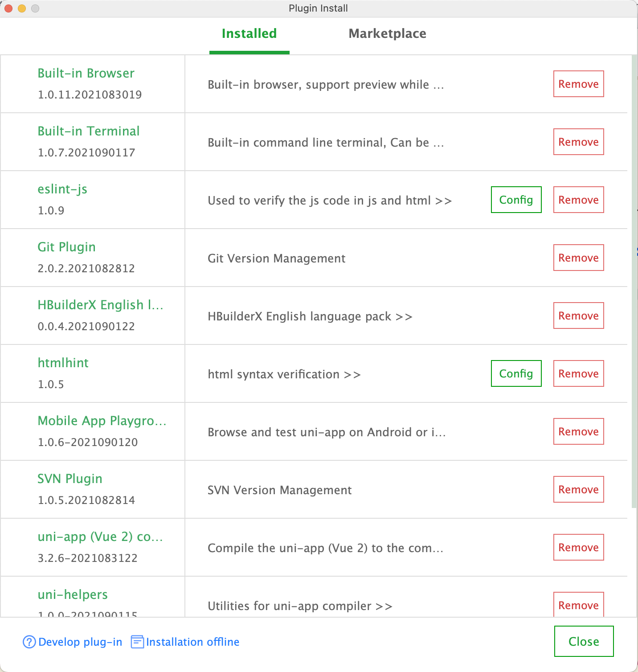Switch to the Marketplace tab

[387, 33]
